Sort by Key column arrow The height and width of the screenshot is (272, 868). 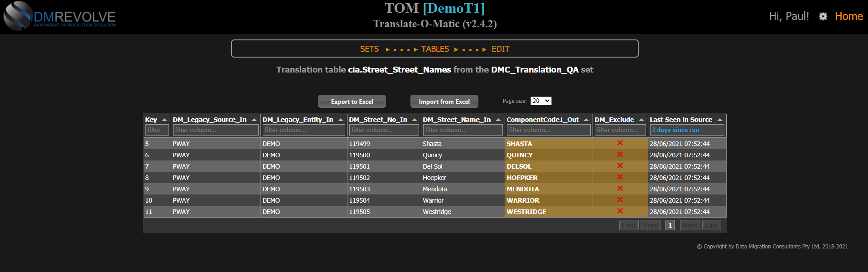[164, 120]
